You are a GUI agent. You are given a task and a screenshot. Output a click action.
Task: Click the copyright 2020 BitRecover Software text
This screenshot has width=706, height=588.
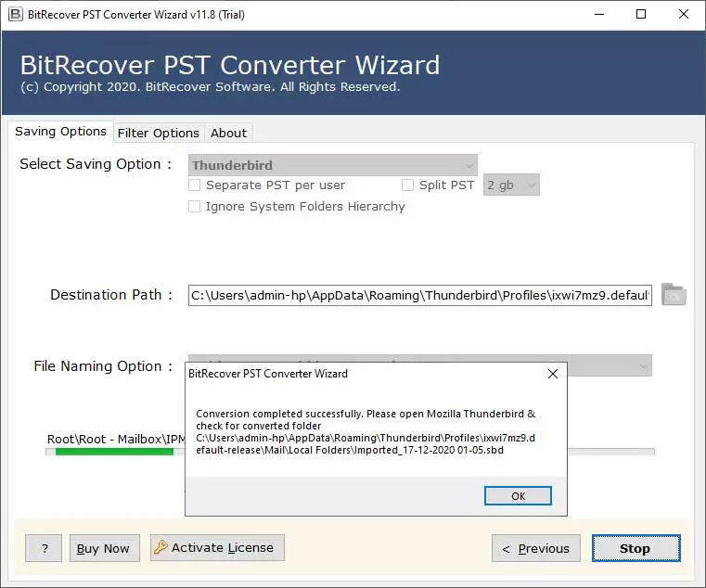[211, 87]
